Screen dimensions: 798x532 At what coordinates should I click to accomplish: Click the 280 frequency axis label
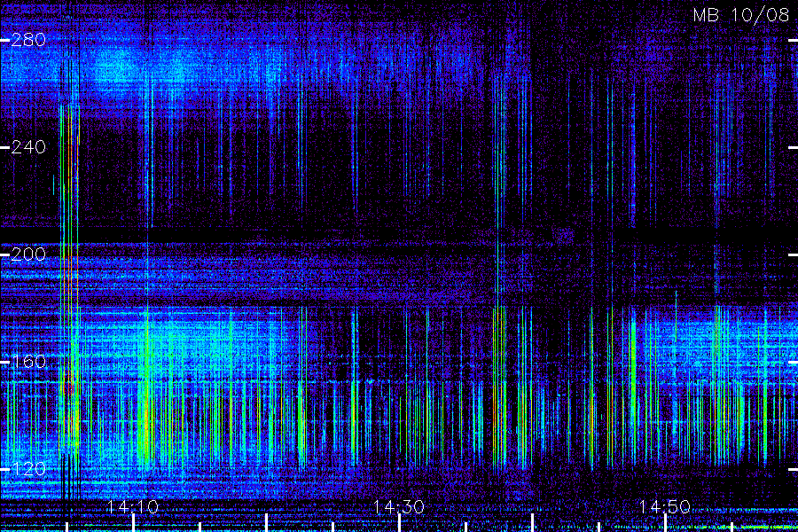pos(28,40)
